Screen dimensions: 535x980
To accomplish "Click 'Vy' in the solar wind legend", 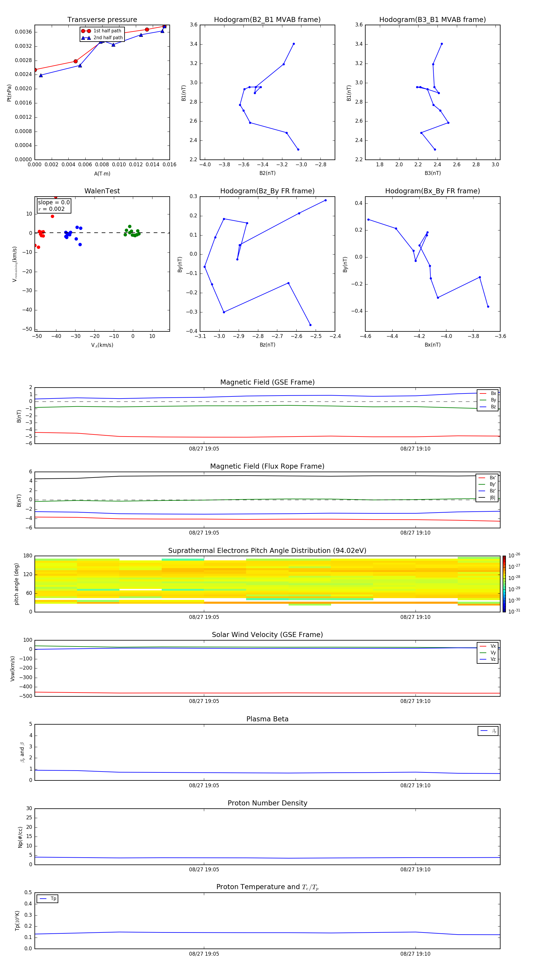I will point(488,652).
